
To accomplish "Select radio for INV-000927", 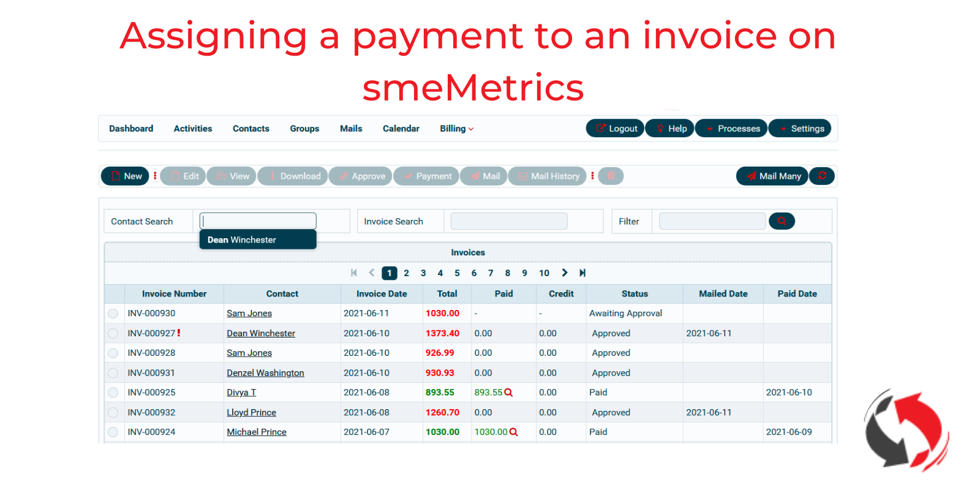I will pyautogui.click(x=113, y=334).
